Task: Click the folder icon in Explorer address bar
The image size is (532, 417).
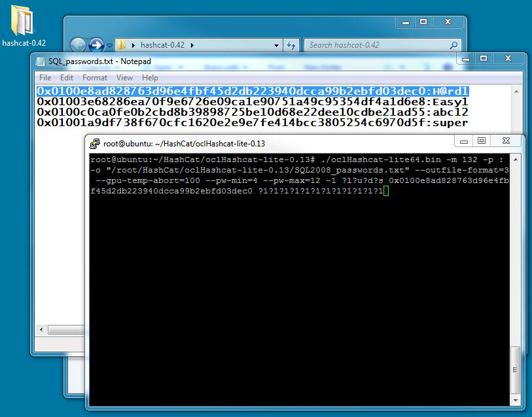Action: [121, 44]
